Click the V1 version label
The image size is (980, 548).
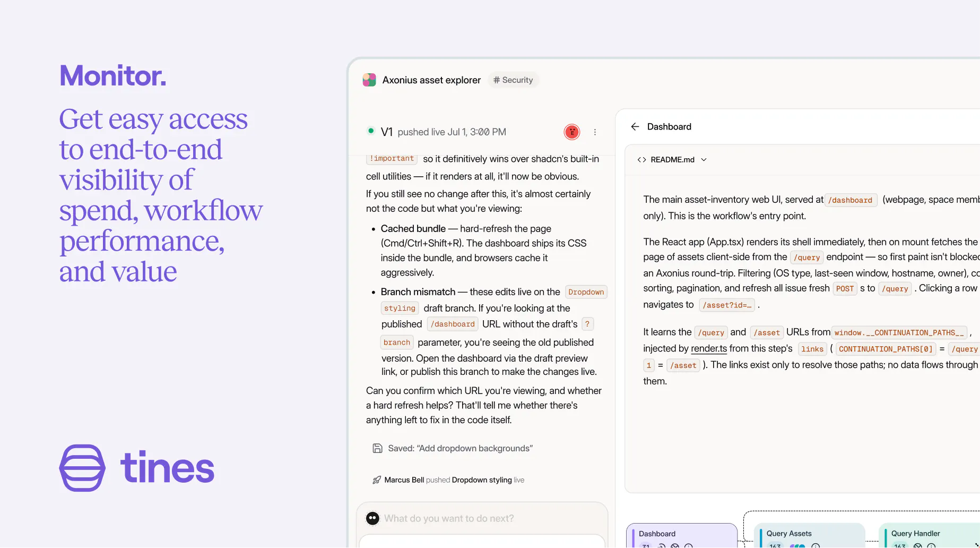pos(387,132)
